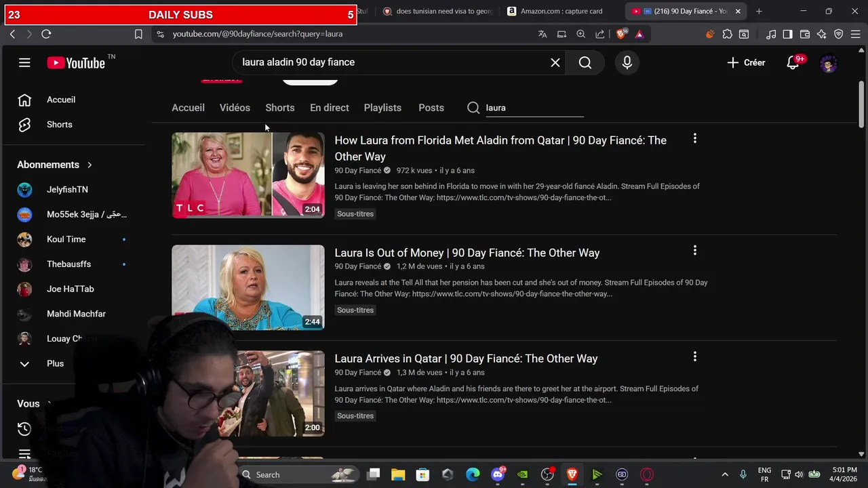Image resolution: width=868 pixels, height=488 pixels.
Task: Switch to 'does tunisian need visa' tab
Action: coord(437,11)
